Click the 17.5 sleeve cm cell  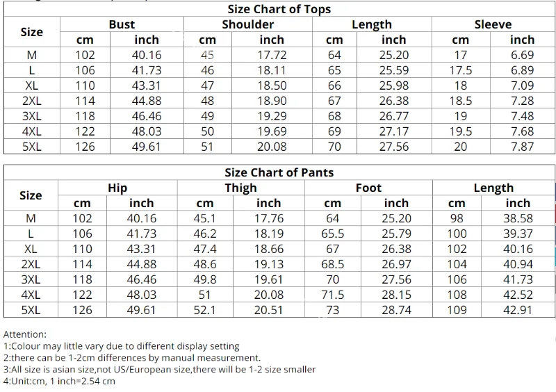click(460, 70)
